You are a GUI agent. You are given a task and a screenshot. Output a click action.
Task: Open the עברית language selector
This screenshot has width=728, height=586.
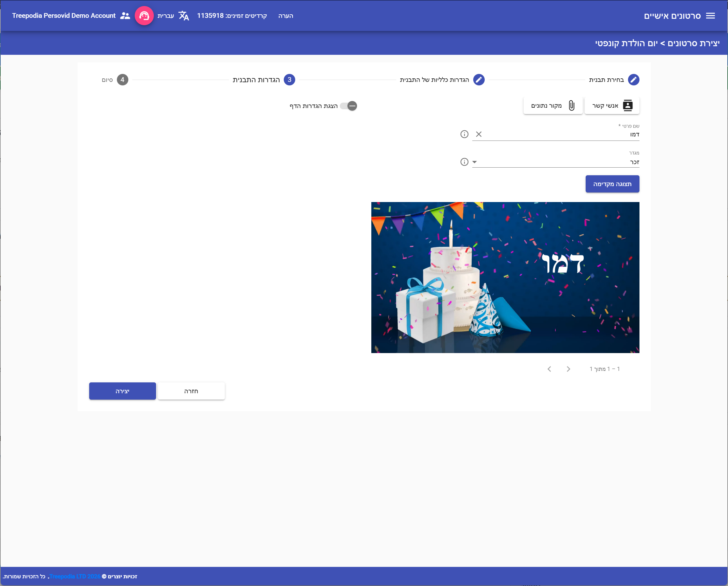click(166, 16)
